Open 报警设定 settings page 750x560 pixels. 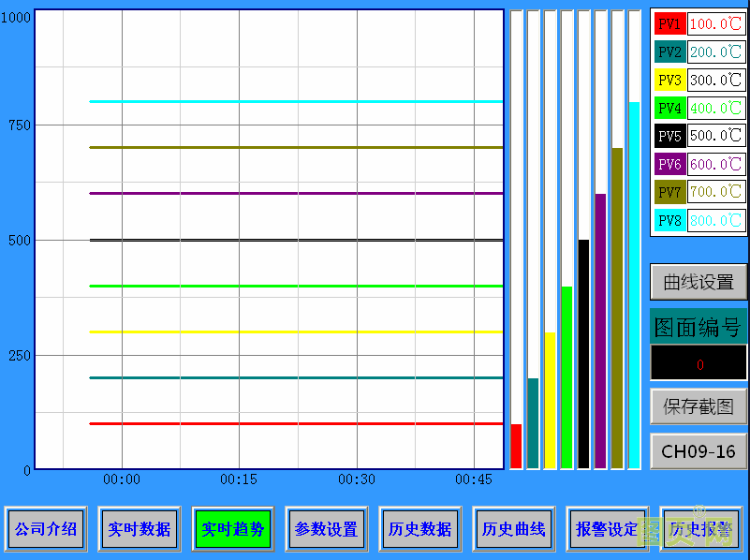608,529
